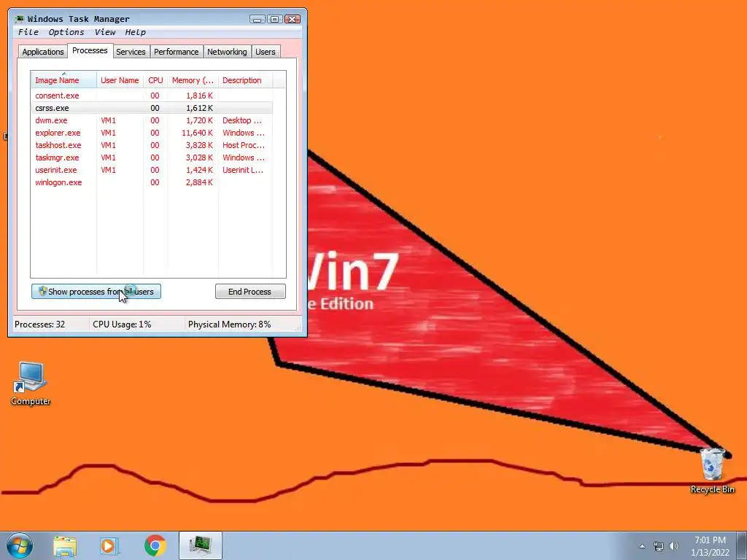Click the Desktop description of dwm.exe
Image resolution: width=747 pixels, height=560 pixels.
click(242, 120)
